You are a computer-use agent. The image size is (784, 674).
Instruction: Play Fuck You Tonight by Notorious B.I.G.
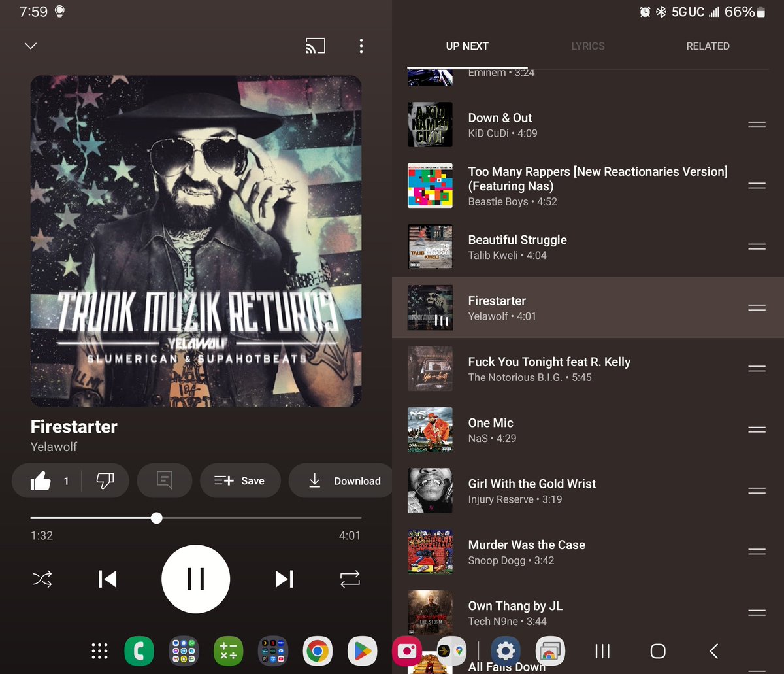click(x=588, y=369)
